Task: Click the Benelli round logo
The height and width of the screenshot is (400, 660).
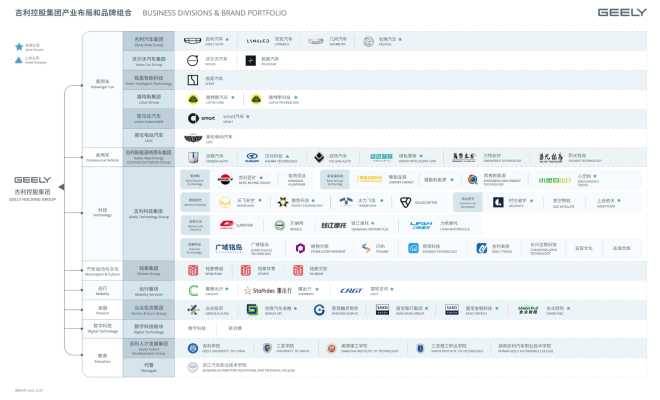Action: pyautogui.click(x=279, y=226)
